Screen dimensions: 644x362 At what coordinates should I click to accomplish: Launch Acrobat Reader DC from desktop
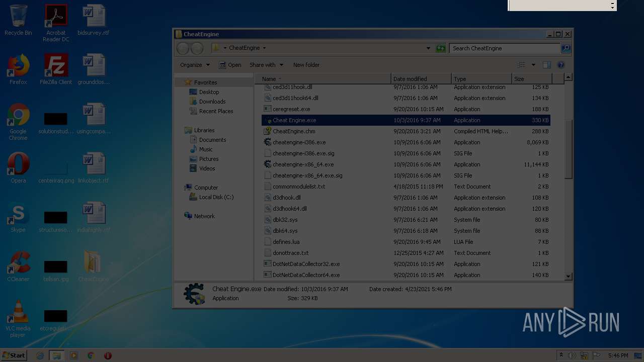(x=56, y=23)
